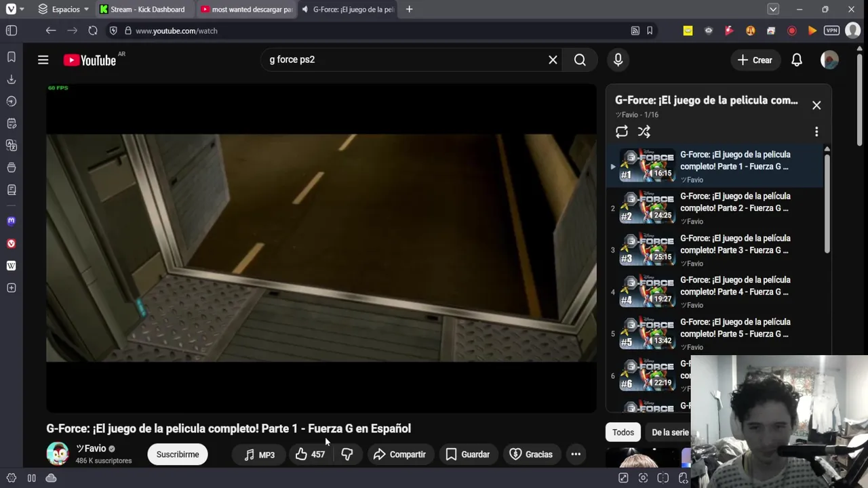The width and height of the screenshot is (868, 488).
Task: Click the Suscribirme button
Action: (x=178, y=454)
